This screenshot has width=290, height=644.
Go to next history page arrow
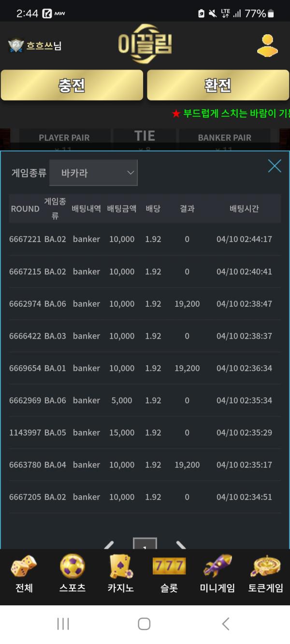tap(181, 545)
